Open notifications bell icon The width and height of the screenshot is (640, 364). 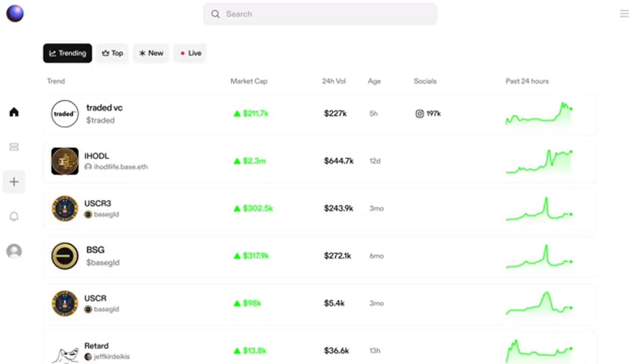point(14,217)
